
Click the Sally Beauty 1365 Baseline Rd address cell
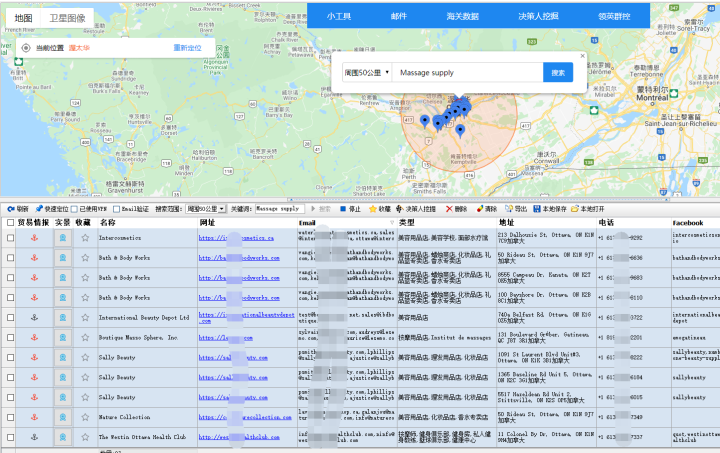(547, 377)
